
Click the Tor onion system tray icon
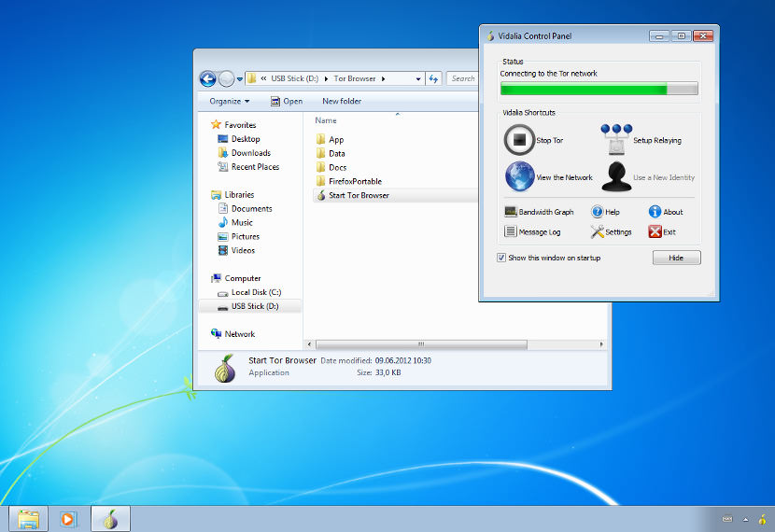click(x=763, y=519)
